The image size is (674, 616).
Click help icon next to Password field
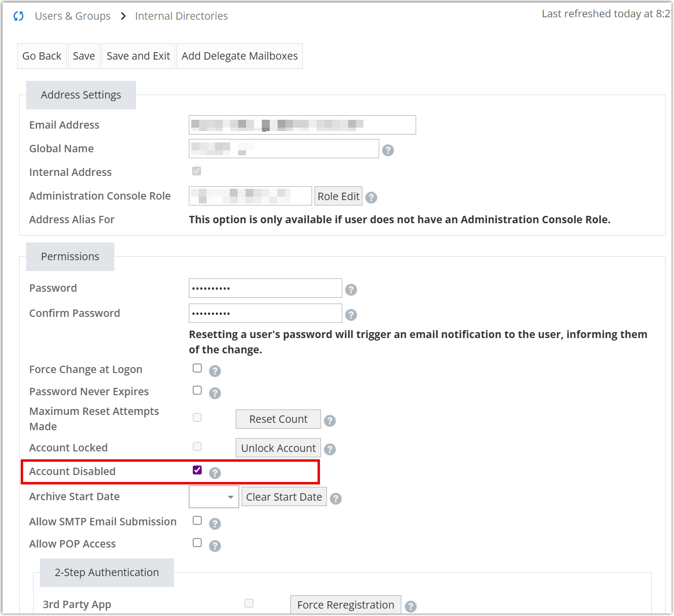coord(351,290)
